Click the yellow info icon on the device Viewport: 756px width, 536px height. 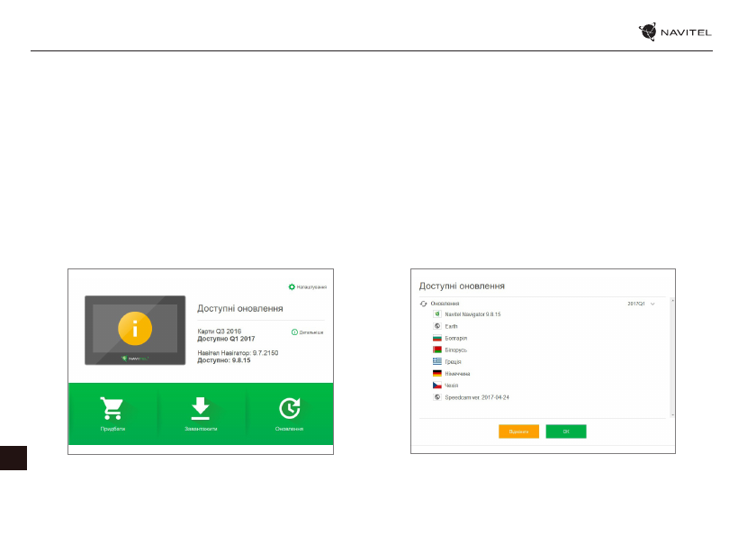pyautogui.click(x=135, y=328)
